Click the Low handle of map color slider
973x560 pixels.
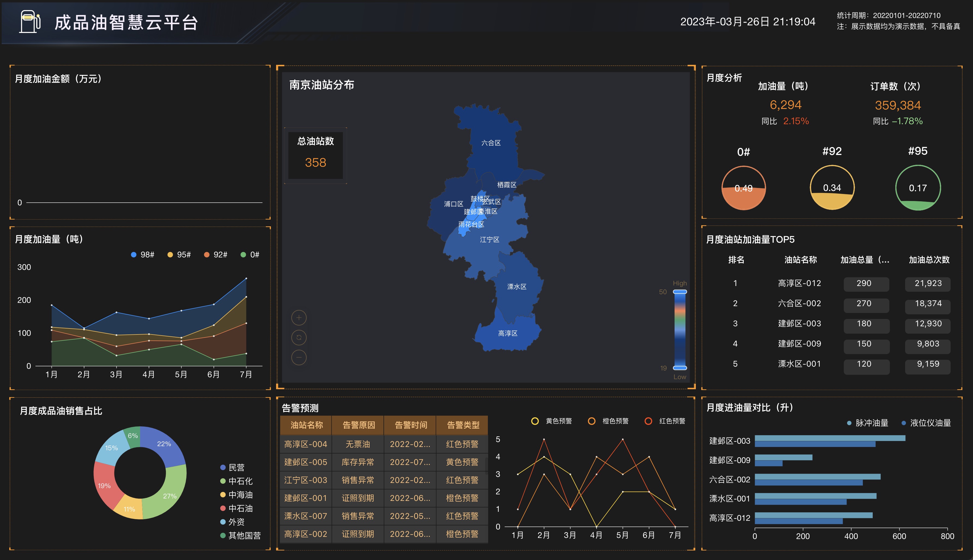(680, 368)
